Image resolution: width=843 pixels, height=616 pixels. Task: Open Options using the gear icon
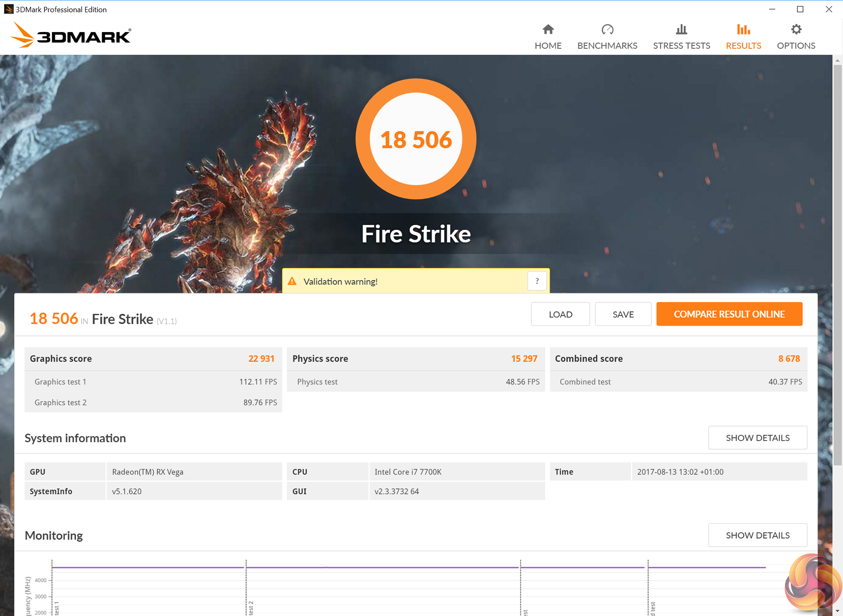coord(796,30)
